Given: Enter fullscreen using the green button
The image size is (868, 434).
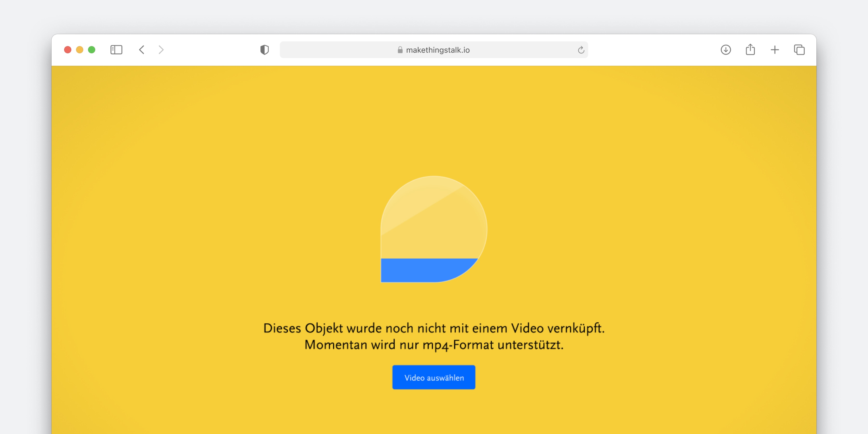Looking at the screenshot, I should coord(92,50).
